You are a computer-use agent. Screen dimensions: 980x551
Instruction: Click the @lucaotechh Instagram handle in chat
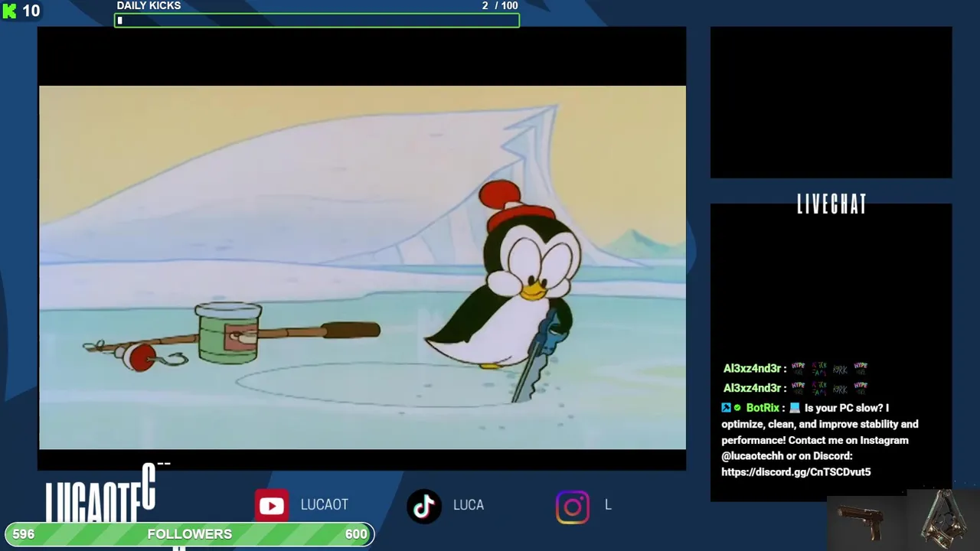[x=753, y=456]
